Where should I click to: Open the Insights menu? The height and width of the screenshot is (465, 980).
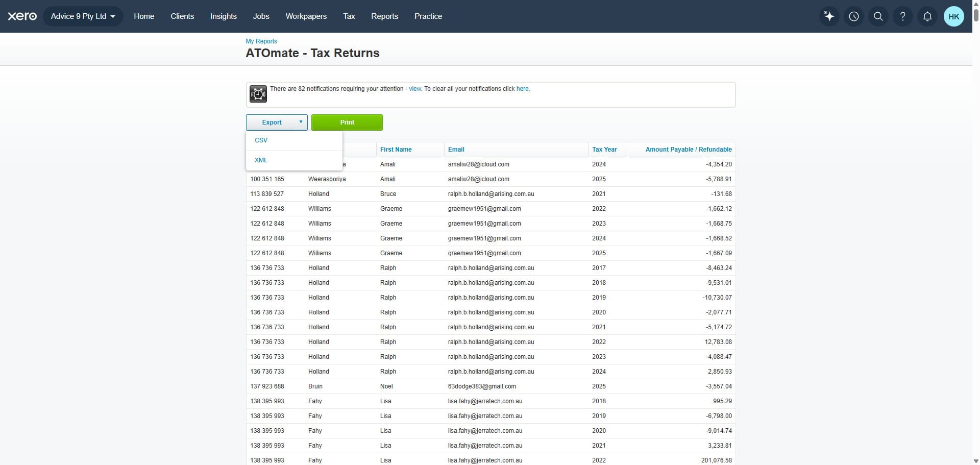pyautogui.click(x=224, y=16)
